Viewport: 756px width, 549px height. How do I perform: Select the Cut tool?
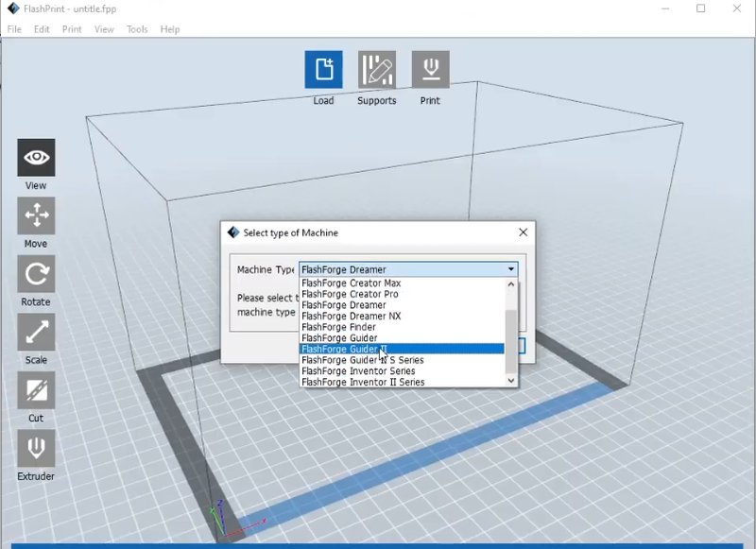point(36,390)
